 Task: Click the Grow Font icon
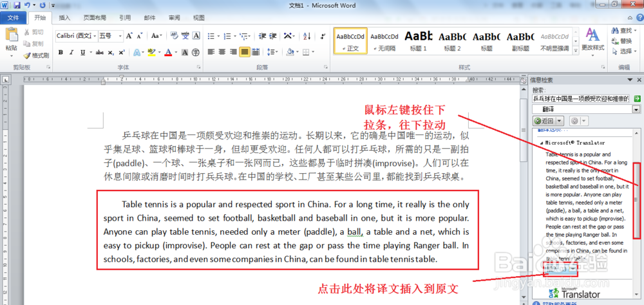[x=129, y=36]
